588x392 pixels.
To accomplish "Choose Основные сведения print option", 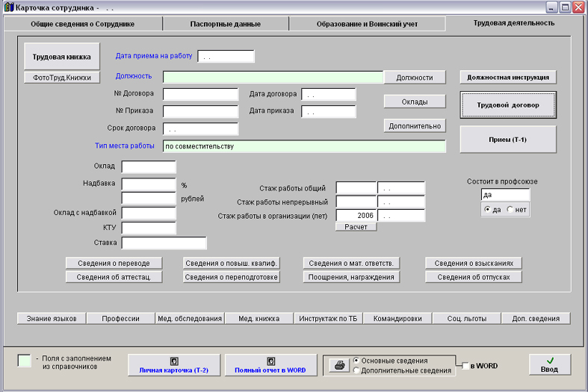I will (356, 361).
